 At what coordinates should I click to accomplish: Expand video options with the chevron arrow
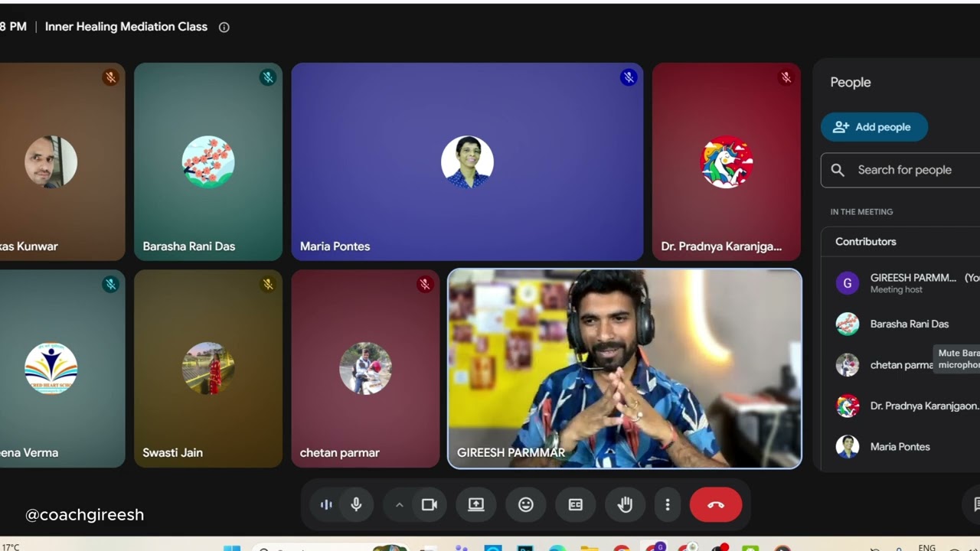point(399,504)
